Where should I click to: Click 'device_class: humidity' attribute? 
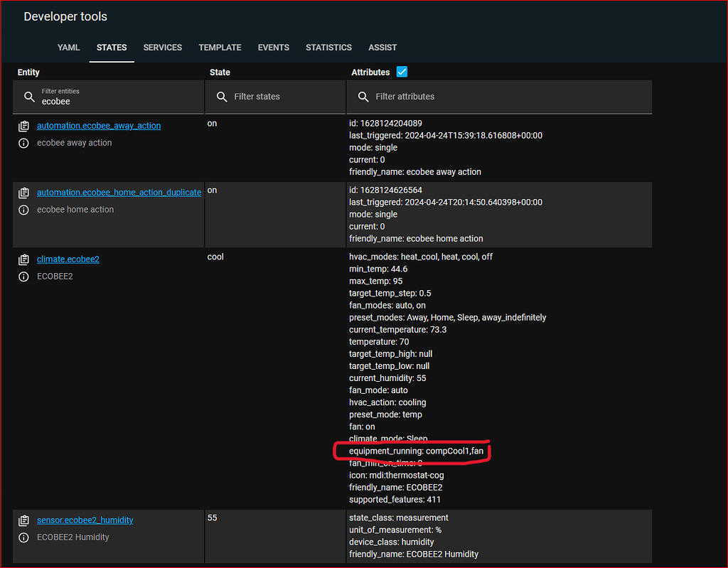pyautogui.click(x=392, y=542)
